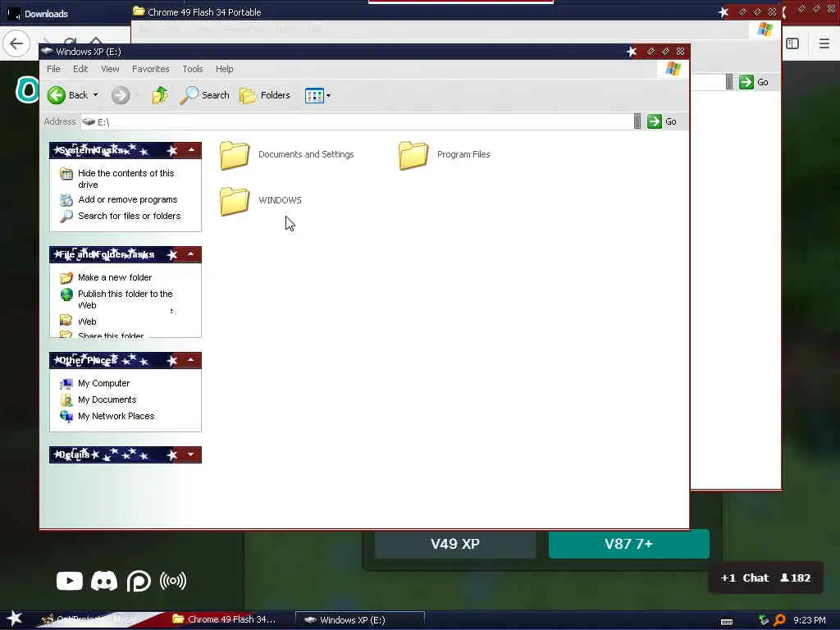The width and height of the screenshot is (840, 630).
Task: Open the File menu
Action: click(53, 69)
